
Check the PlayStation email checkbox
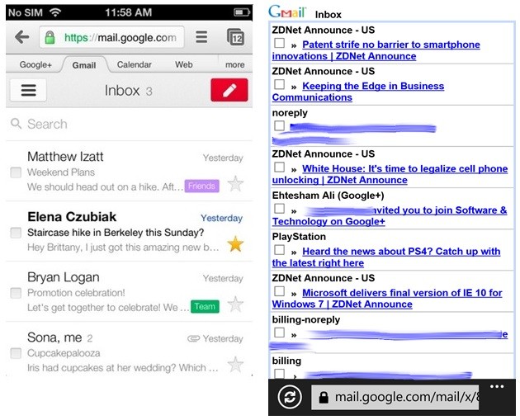pyautogui.click(x=280, y=250)
